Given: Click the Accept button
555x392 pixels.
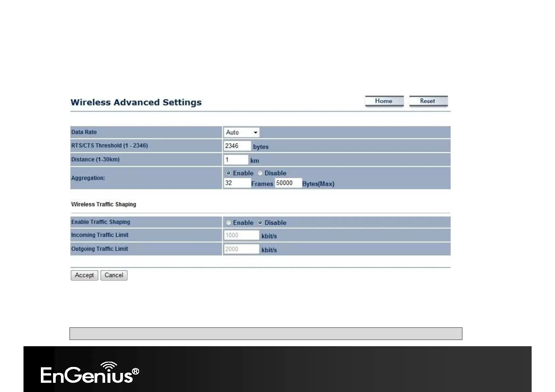Looking at the screenshot, I should pyautogui.click(x=84, y=275).
